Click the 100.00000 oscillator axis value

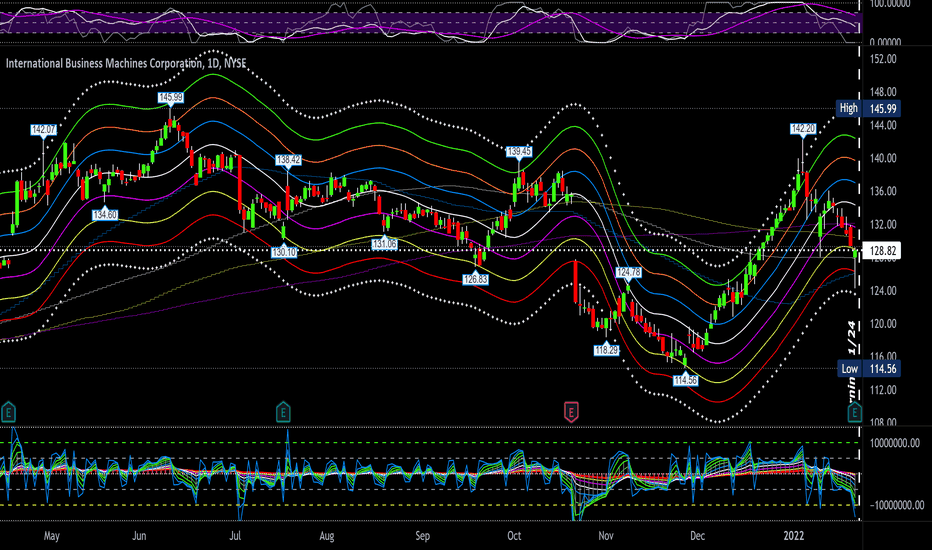point(890,4)
